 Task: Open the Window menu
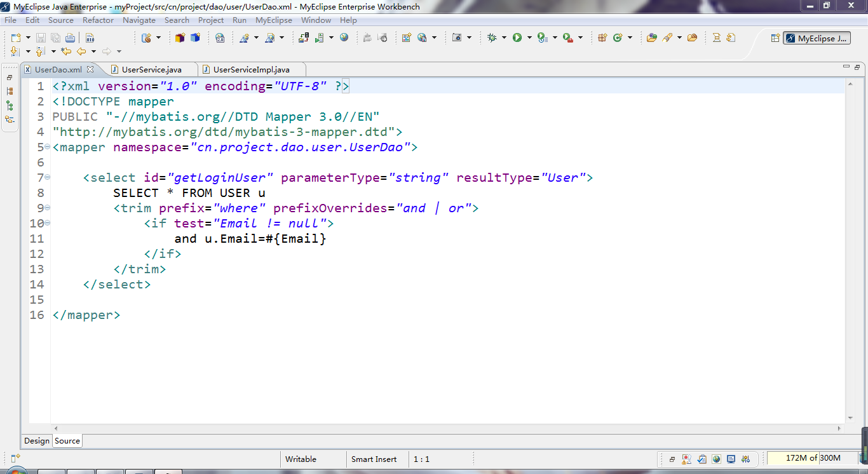(x=316, y=20)
